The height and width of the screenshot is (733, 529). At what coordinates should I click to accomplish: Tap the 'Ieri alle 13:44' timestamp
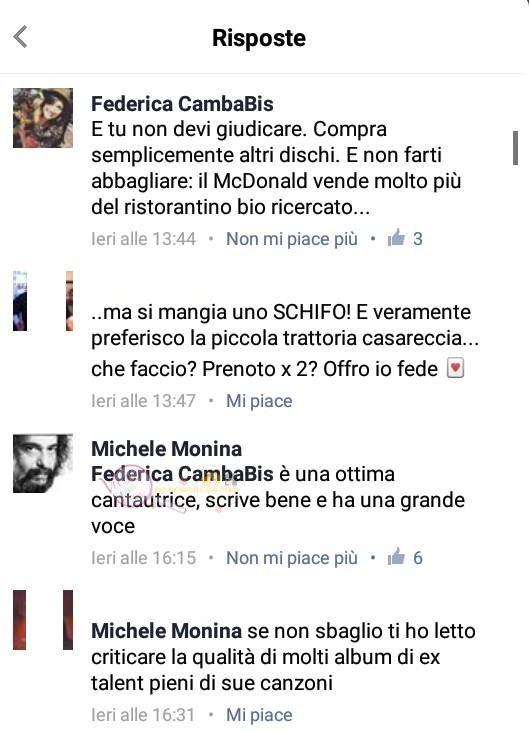(x=143, y=239)
